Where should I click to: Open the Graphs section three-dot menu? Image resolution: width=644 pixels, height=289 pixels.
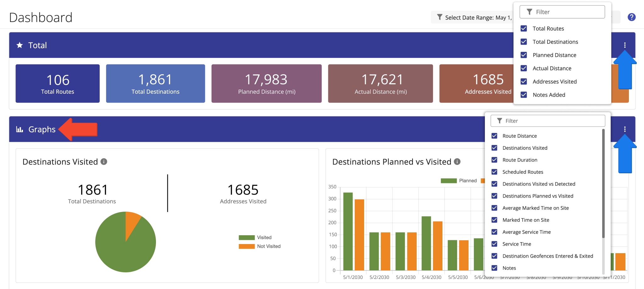(625, 129)
